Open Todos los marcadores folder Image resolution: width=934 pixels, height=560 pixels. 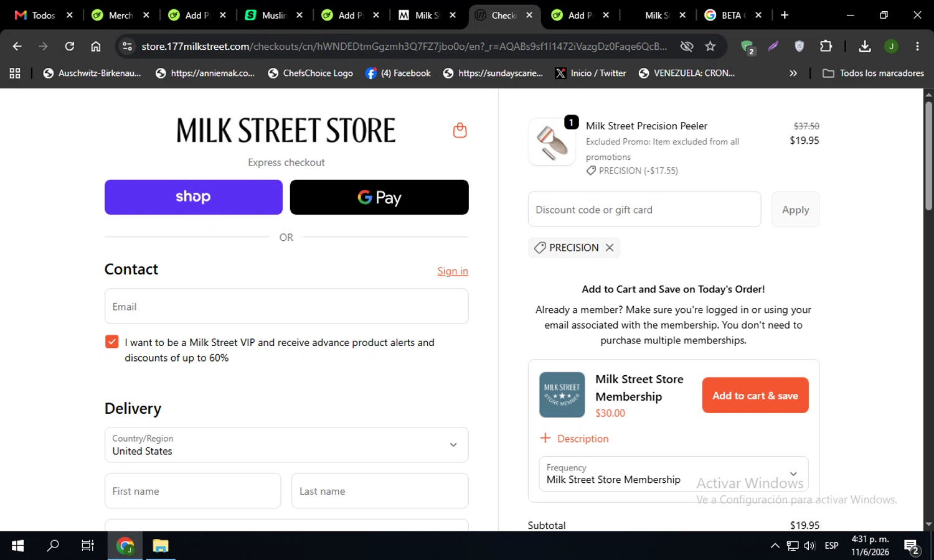(873, 73)
